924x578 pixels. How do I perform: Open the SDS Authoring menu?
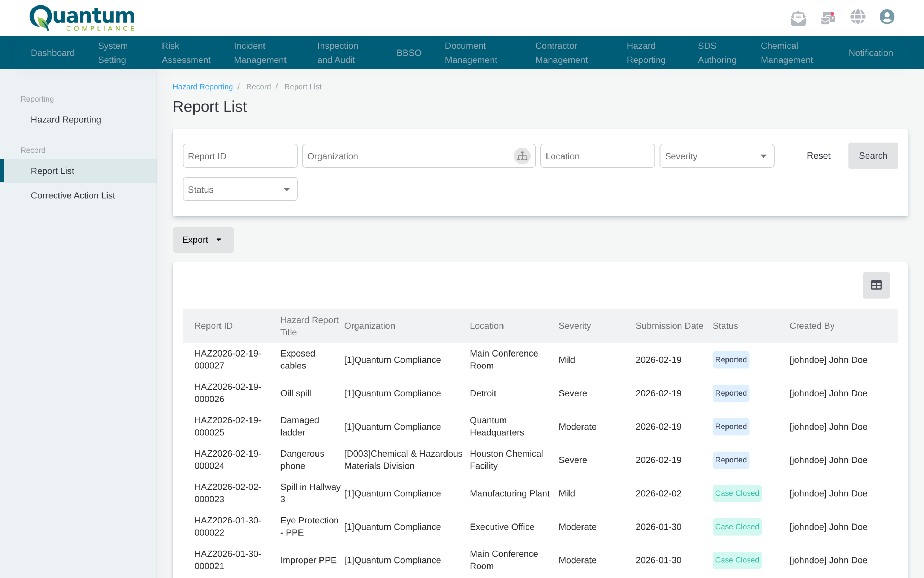tap(717, 53)
